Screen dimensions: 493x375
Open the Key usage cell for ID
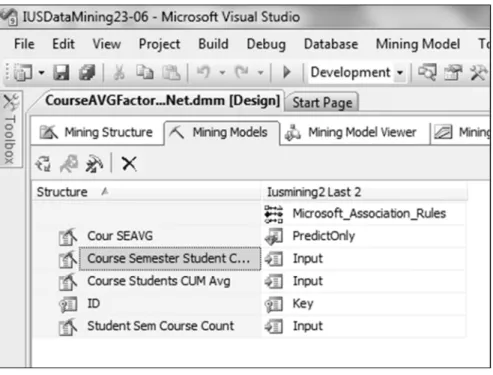pyautogui.click(x=364, y=304)
